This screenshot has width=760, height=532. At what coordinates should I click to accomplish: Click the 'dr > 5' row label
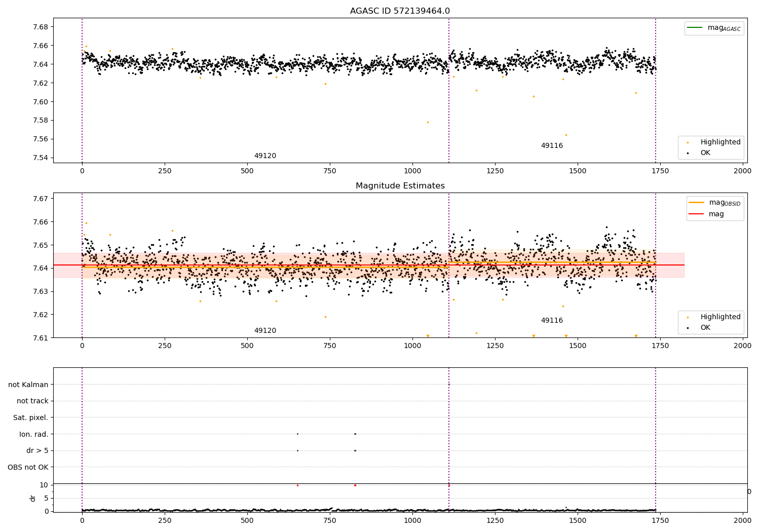point(37,451)
